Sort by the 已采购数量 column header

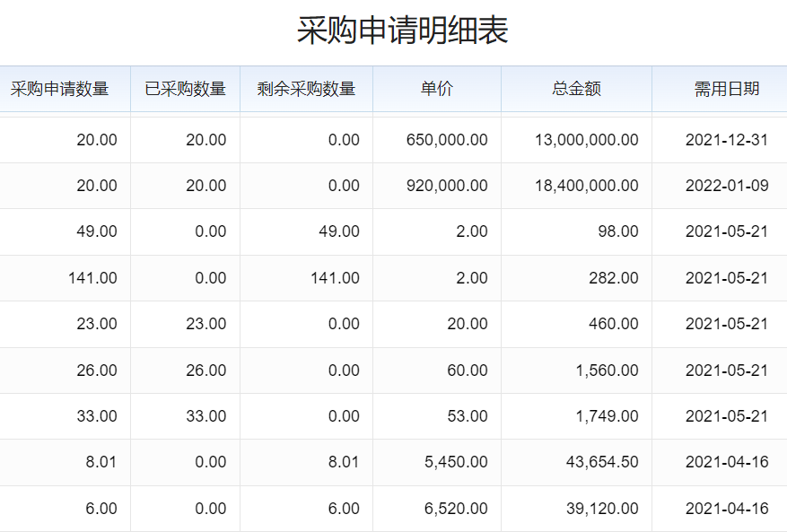185,89
